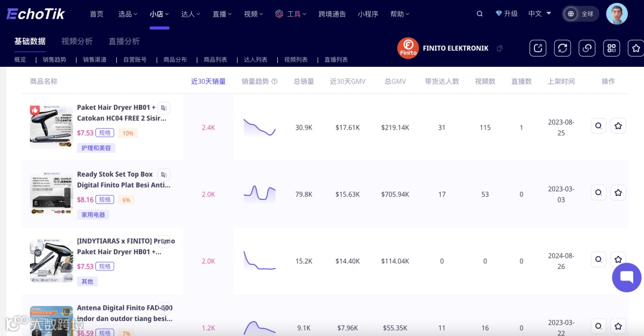Favorite the Ready Stok Set Top Box
The width and height of the screenshot is (644, 336).
618,193
